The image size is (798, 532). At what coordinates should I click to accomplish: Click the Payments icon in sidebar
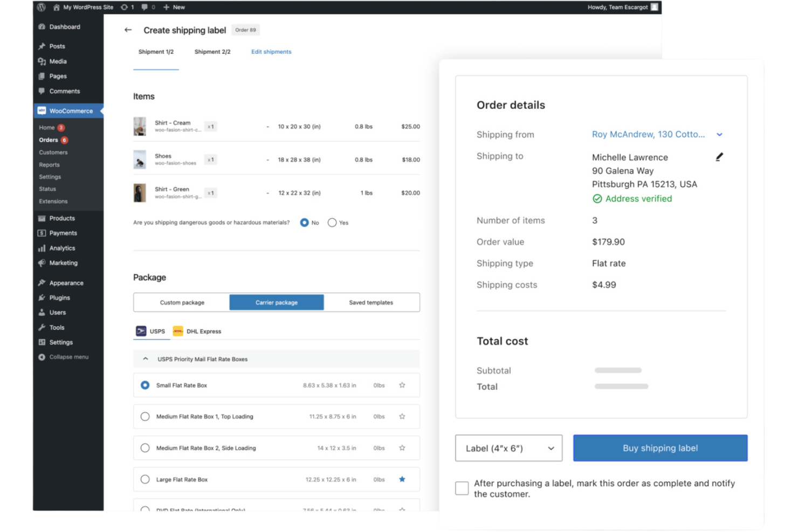point(42,233)
